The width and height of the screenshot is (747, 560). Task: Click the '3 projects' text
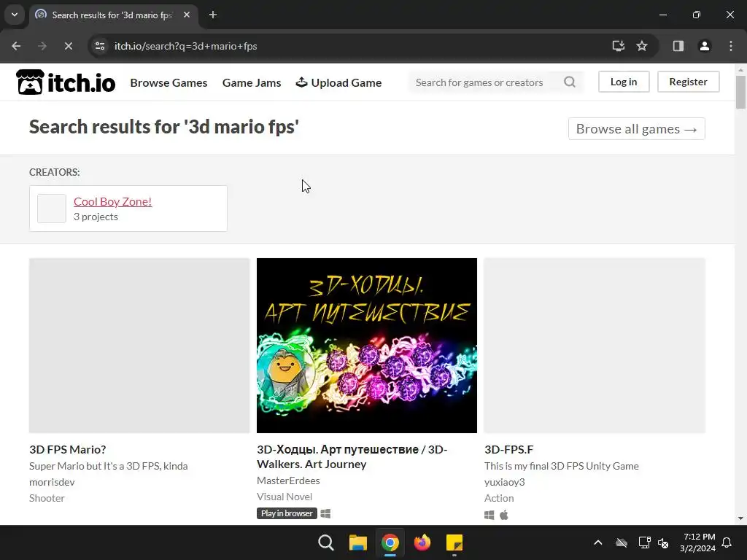pos(96,217)
